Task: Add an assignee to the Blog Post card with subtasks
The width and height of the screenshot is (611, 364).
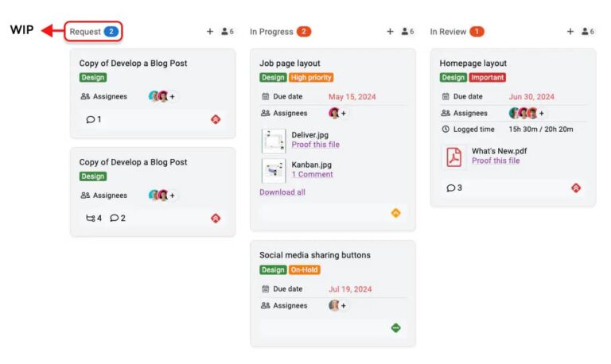Action: pyautogui.click(x=172, y=196)
